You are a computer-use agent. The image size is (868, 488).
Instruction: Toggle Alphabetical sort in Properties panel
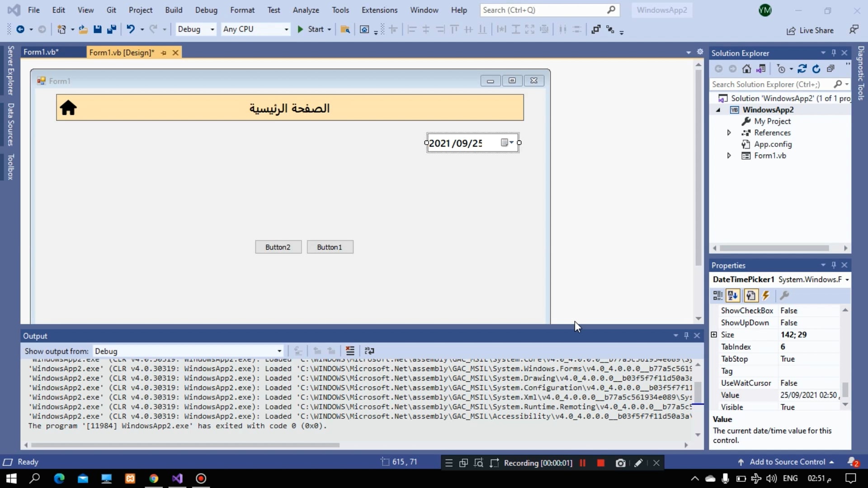click(x=733, y=296)
